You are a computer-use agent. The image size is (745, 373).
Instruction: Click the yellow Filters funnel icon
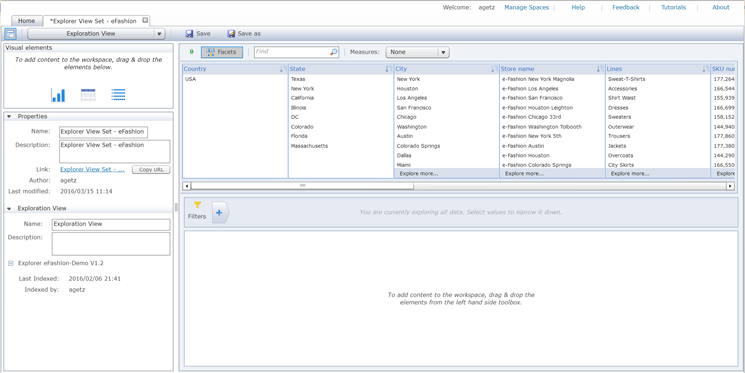[x=198, y=205]
